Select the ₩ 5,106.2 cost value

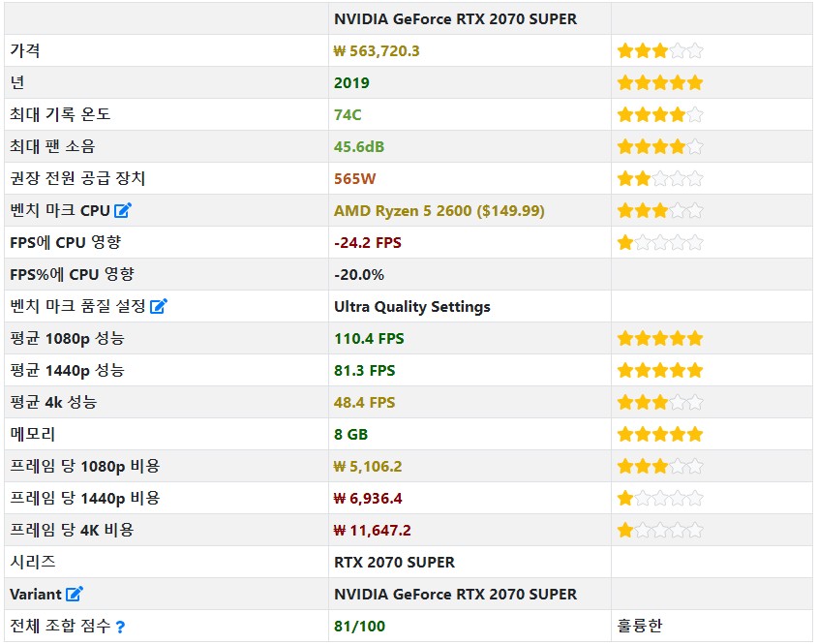tap(368, 466)
